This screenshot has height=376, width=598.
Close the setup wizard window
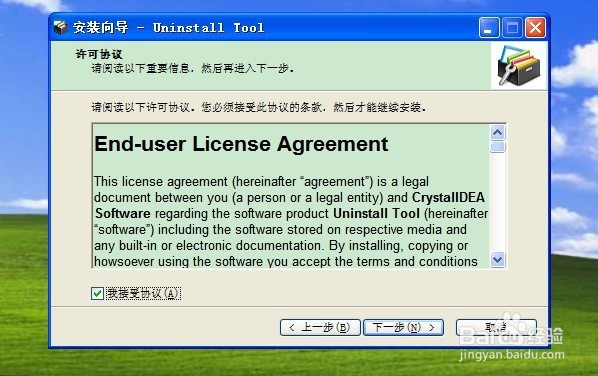(535, 27)
